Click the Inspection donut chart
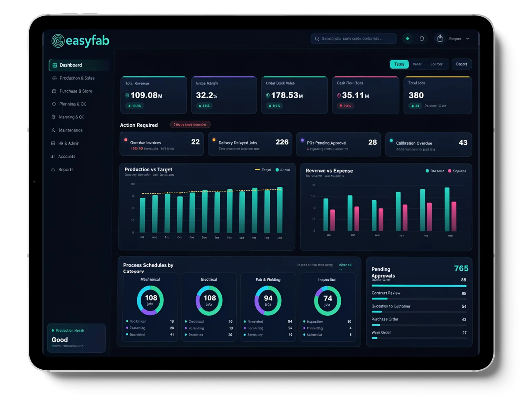532x397 pixels. [x=327, y=300]
